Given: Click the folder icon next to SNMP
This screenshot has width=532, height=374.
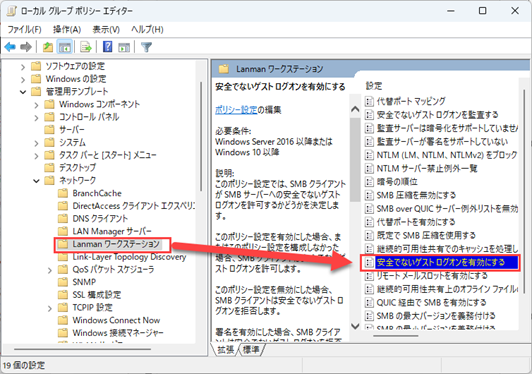Looking at the screenshot, I should pos(63,282).
